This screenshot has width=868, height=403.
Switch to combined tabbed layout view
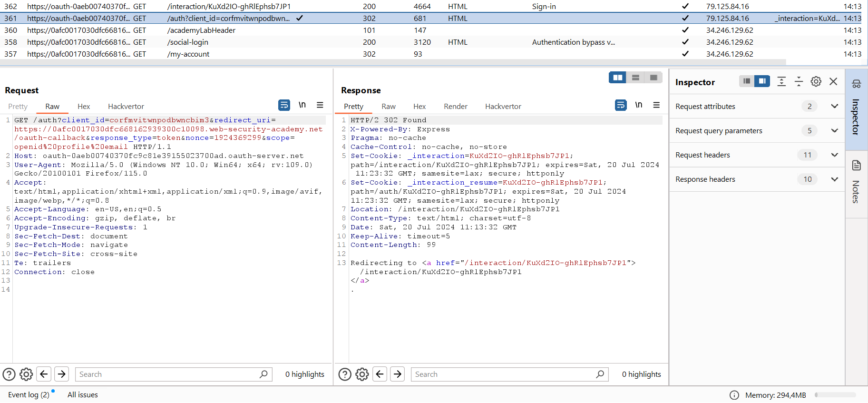653,78
